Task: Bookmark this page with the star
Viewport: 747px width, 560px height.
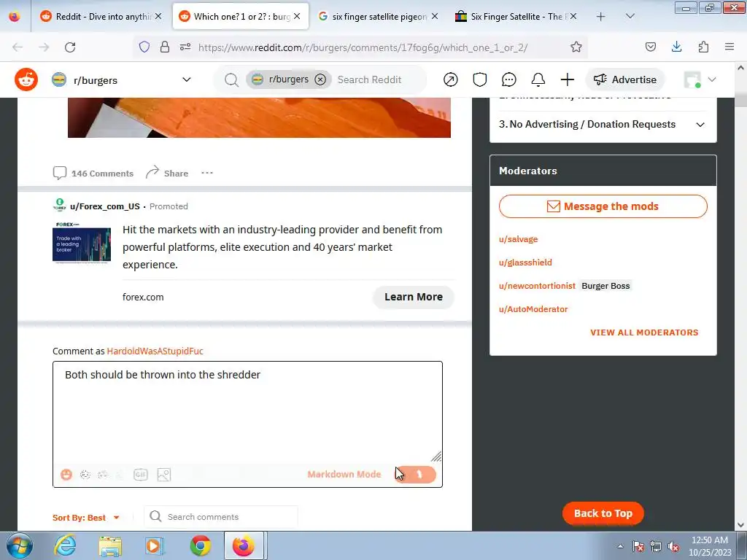Action: point(576,47)
